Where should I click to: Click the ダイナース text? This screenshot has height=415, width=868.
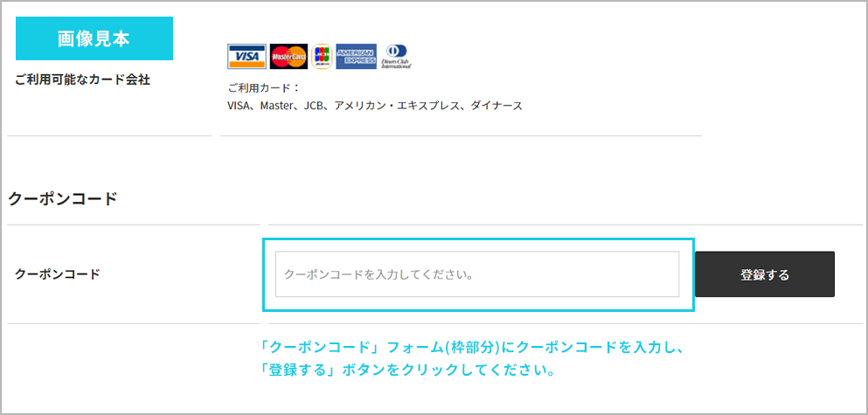pos(496,106)
